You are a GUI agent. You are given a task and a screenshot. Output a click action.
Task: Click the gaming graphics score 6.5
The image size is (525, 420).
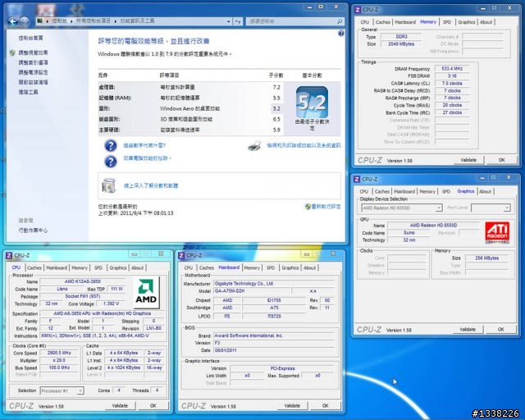pos(276,119)
